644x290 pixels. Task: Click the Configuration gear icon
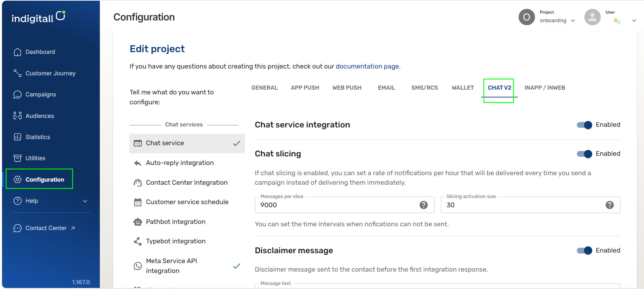click(x=17, y=179)
